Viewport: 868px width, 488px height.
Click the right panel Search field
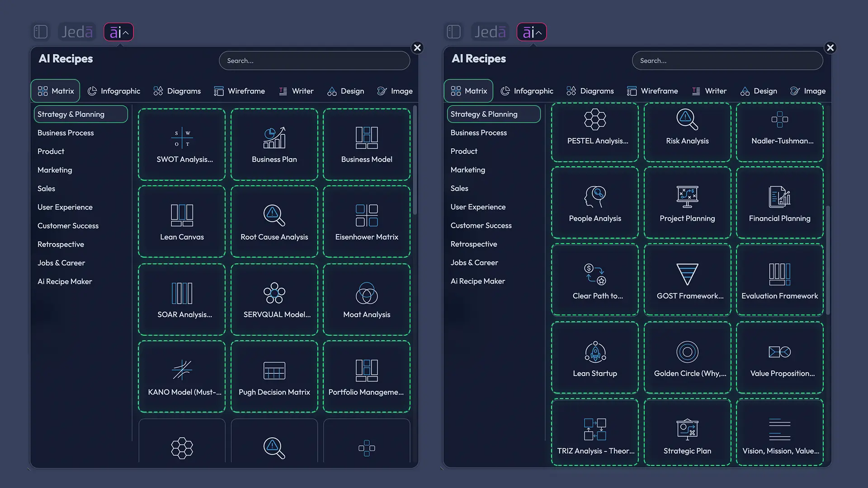point(727,61)
